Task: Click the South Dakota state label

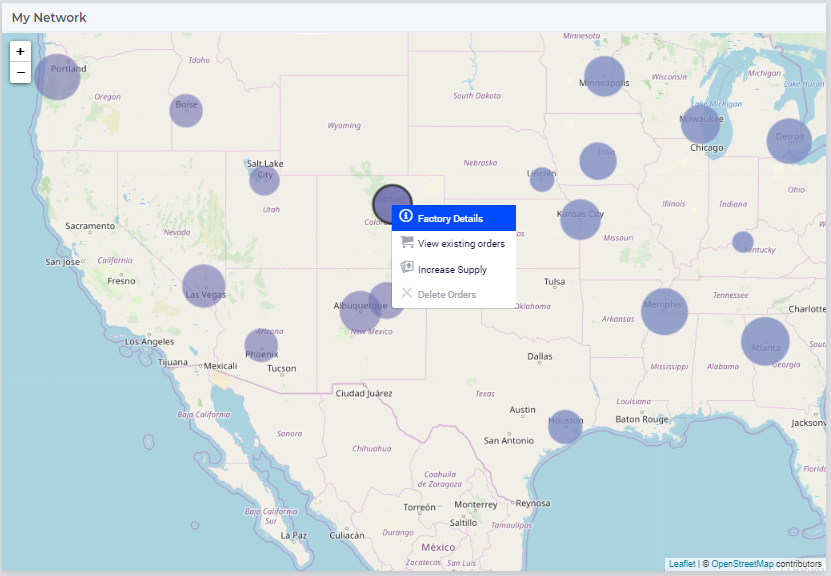Action: (476, 96)
